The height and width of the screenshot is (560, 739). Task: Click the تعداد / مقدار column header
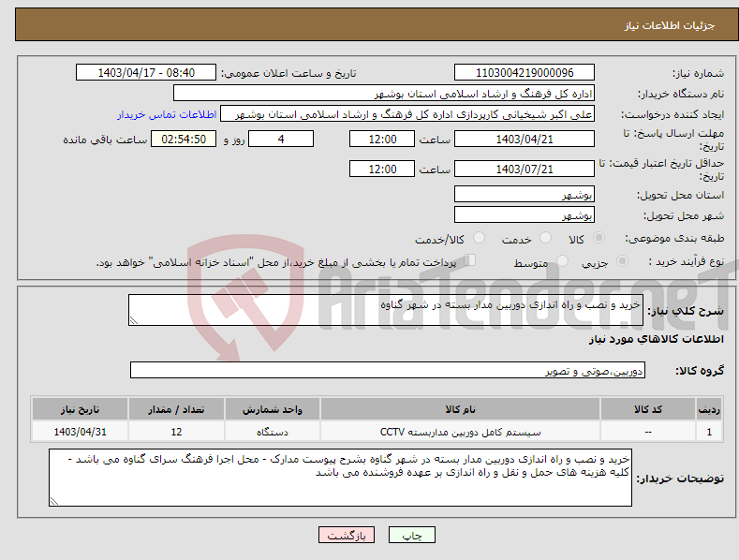[176, 409]
